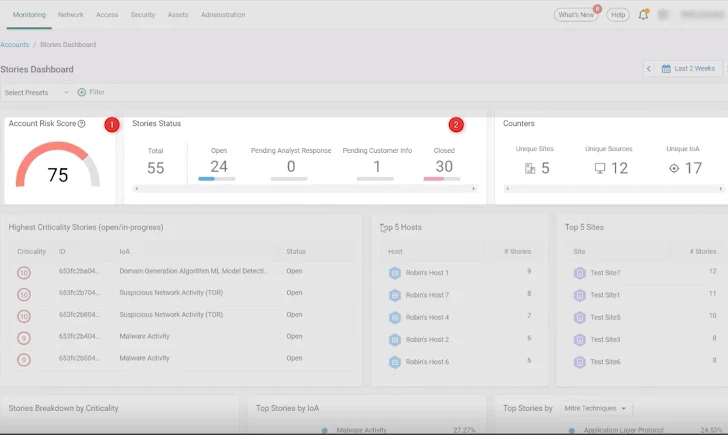
Task: Click the Account Risk Score help icon
Action: tap(81, 124)
